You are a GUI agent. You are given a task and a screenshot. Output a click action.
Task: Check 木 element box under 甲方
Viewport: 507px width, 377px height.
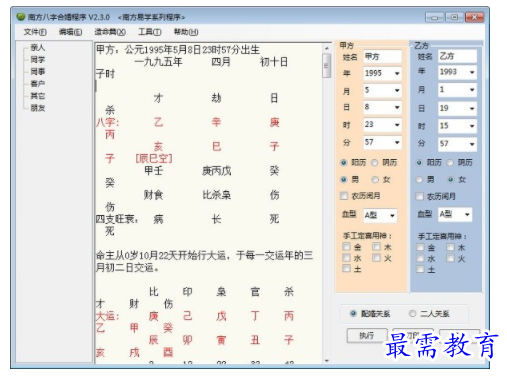377,247
